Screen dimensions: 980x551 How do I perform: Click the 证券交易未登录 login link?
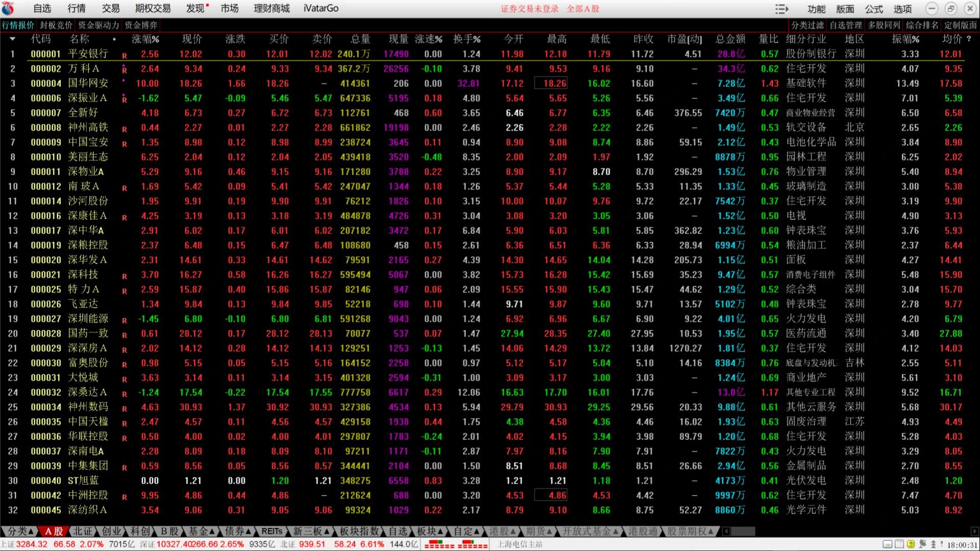point(530,9)
